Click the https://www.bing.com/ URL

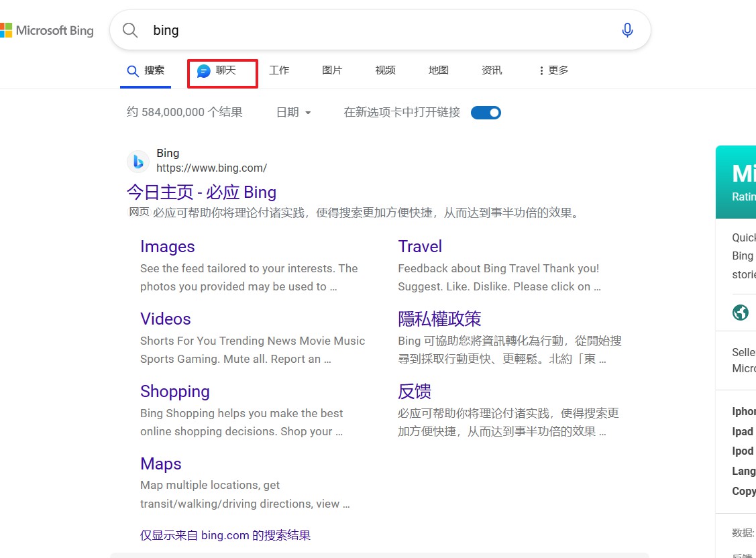212,168
